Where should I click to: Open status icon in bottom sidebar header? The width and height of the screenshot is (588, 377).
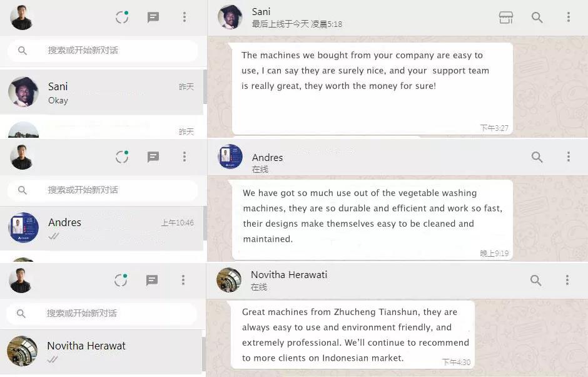(x=121, y=280)
